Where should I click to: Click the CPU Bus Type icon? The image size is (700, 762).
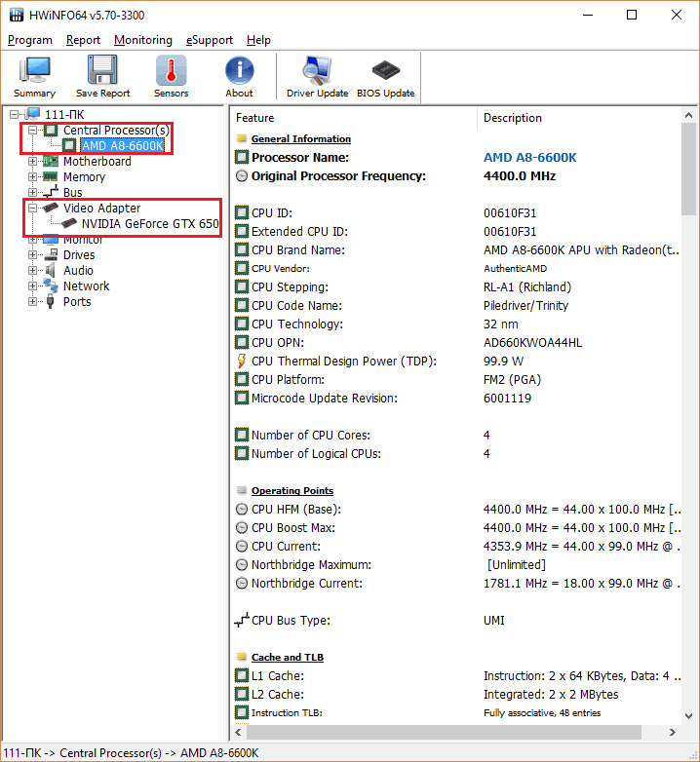point(242,620)
